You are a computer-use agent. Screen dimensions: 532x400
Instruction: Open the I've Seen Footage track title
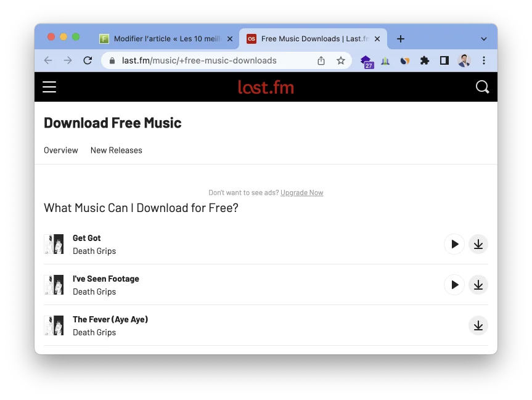pyautogui.click(x=106, y=279)
